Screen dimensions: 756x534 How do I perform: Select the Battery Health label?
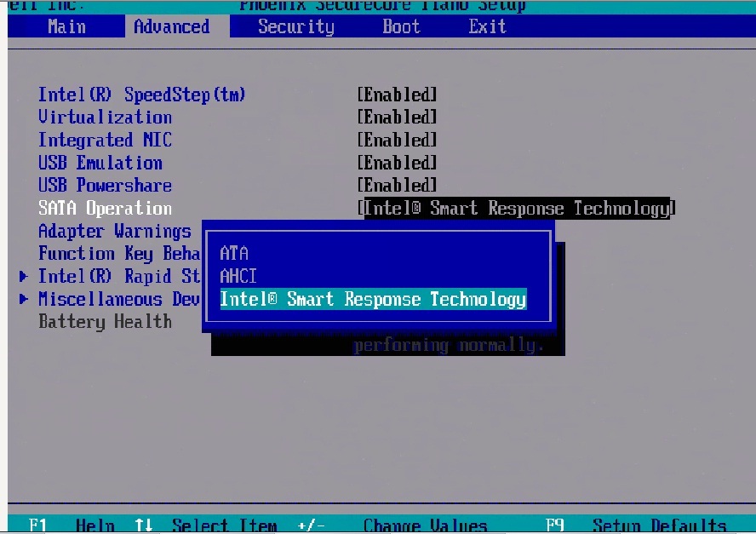tap(105, 322)
